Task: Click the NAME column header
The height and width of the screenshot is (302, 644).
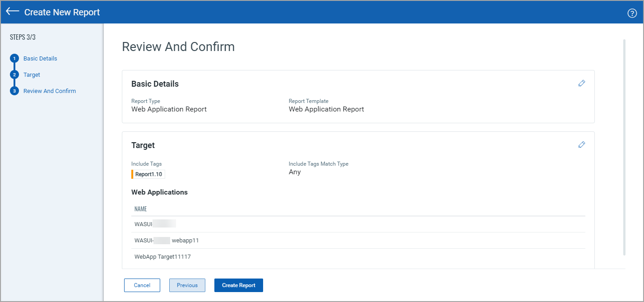Action: (x=140, y=209)
